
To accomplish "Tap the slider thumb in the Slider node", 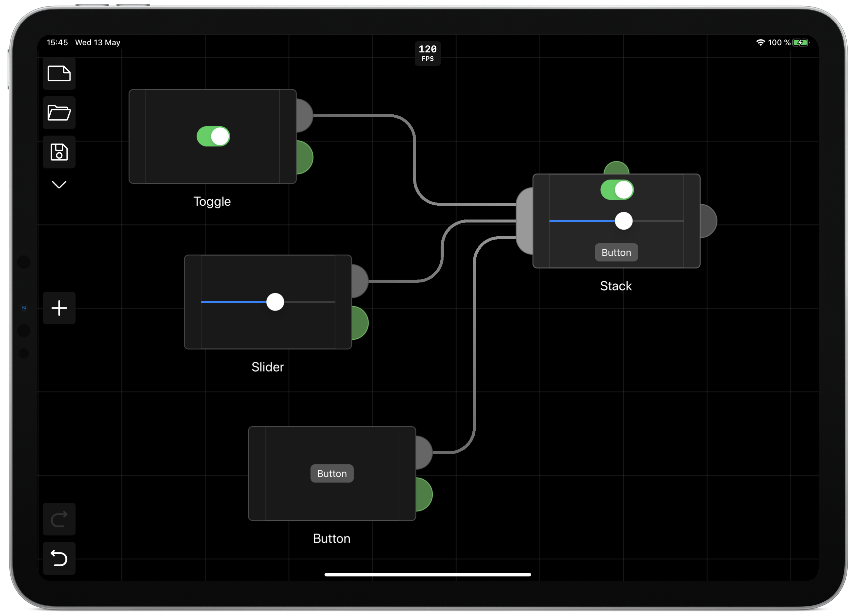I will (275, 302).
